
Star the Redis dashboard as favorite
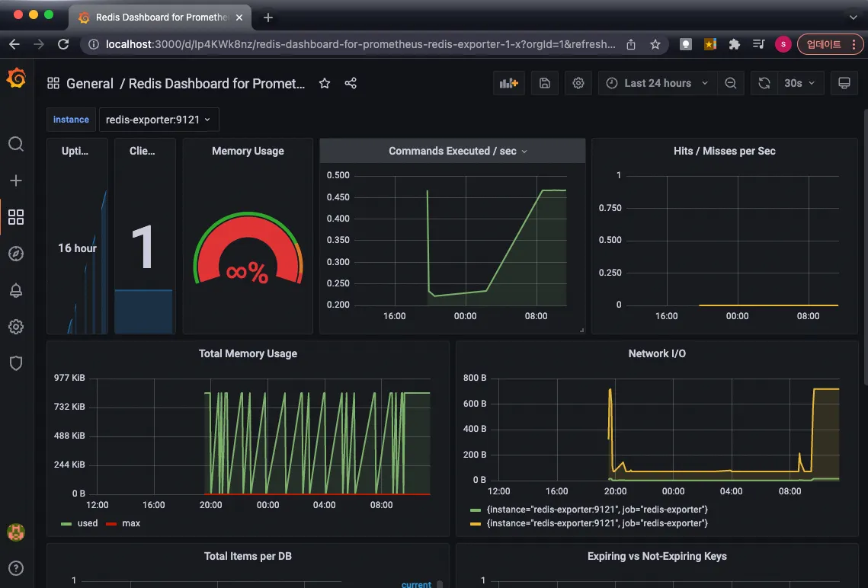(x=325, y=83)
